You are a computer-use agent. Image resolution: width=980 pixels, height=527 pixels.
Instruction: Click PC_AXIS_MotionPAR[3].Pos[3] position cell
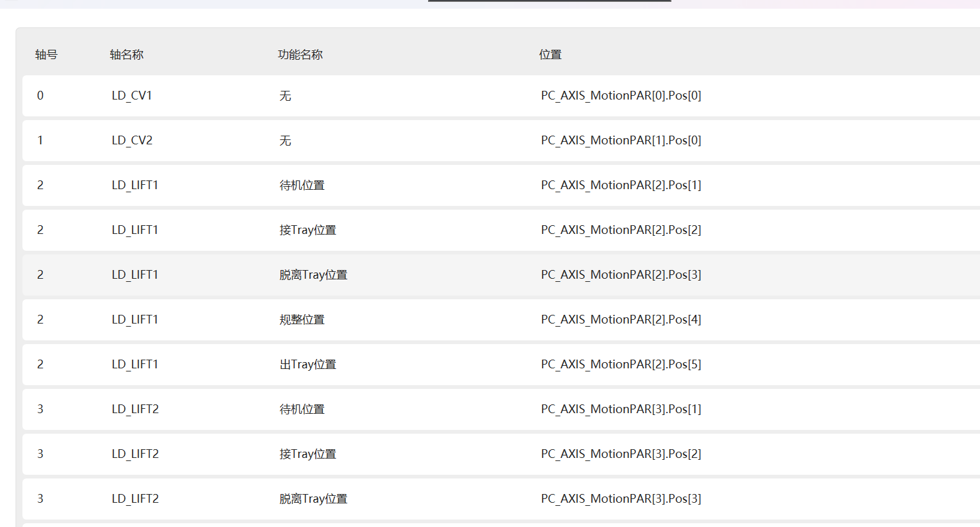621,499
